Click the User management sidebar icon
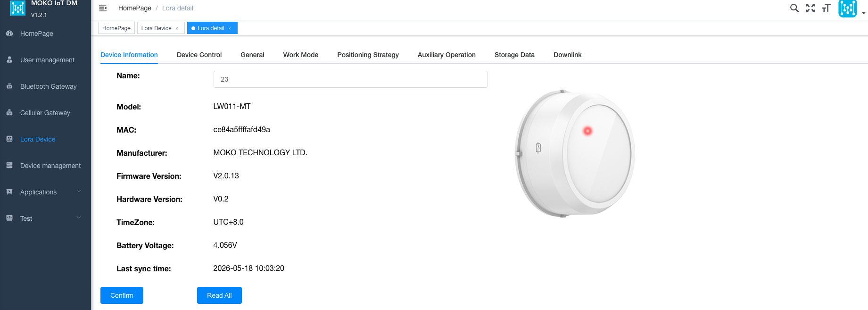The image size is (868, 310). (x=9, y=60)
